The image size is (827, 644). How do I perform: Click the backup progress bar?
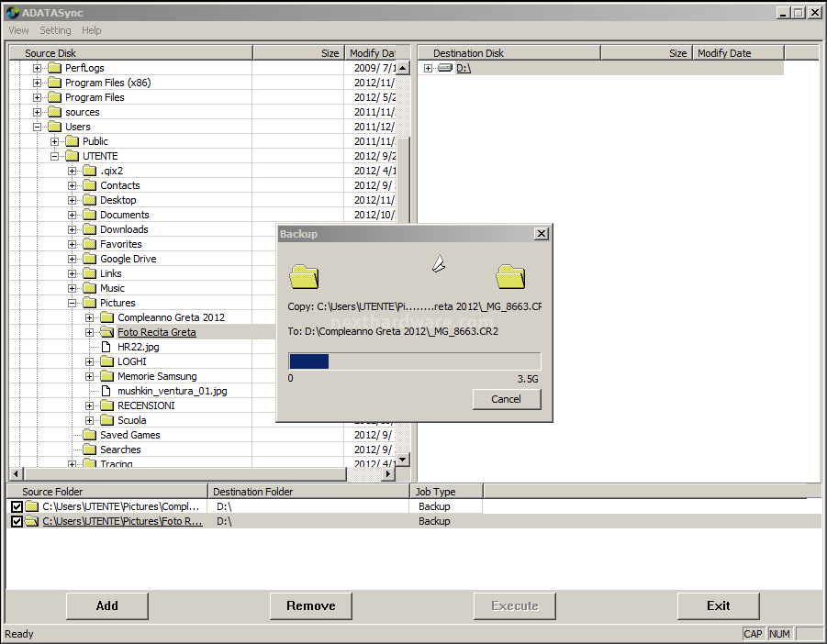(x=415, y=361)
